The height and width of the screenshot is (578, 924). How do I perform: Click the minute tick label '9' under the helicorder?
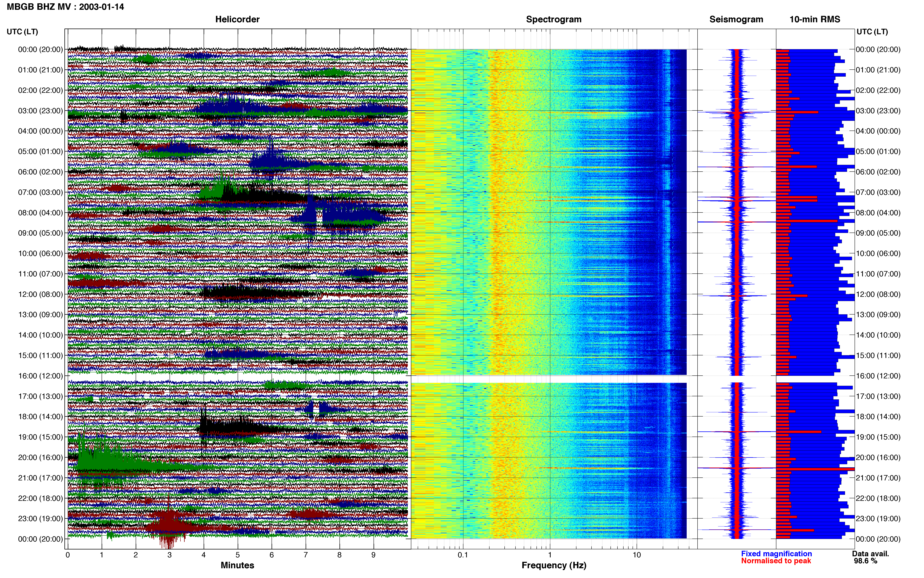[x=373, y=555]
